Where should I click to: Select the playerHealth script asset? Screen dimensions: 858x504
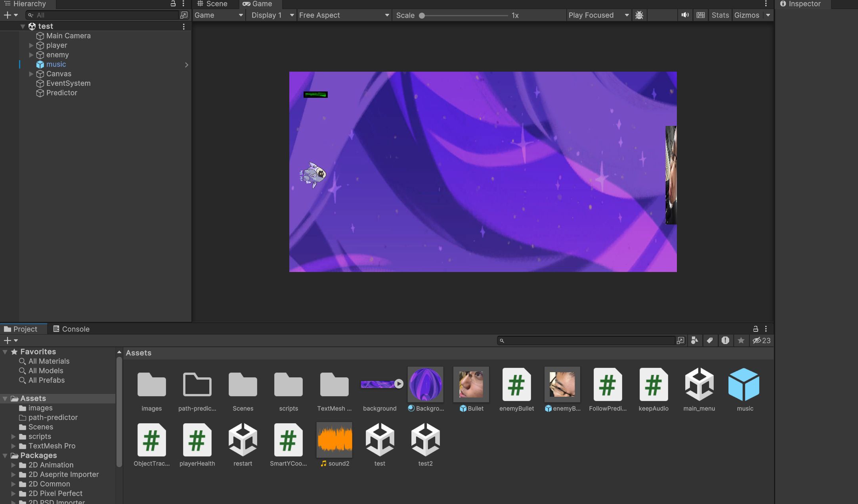(197, 440)
